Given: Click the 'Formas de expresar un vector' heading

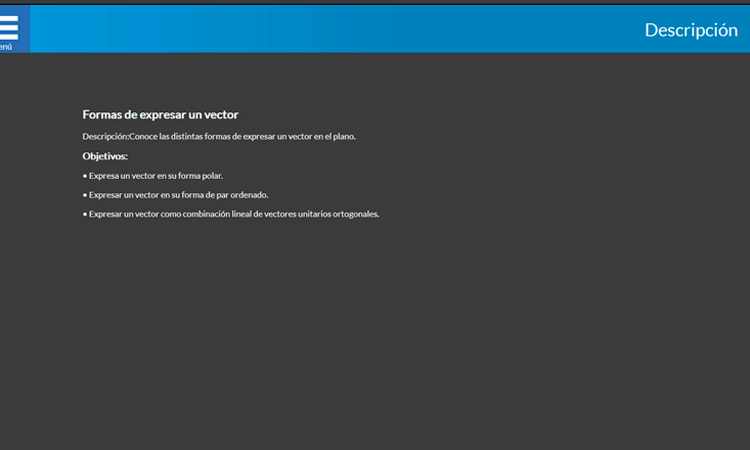Looking at the screenshot, I should 160,115.
